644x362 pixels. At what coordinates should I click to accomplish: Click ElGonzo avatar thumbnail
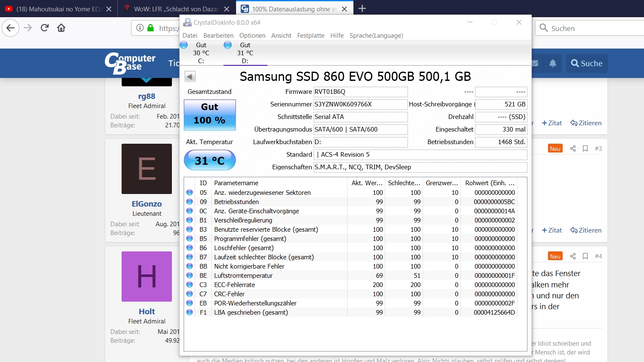click(147, 169)
